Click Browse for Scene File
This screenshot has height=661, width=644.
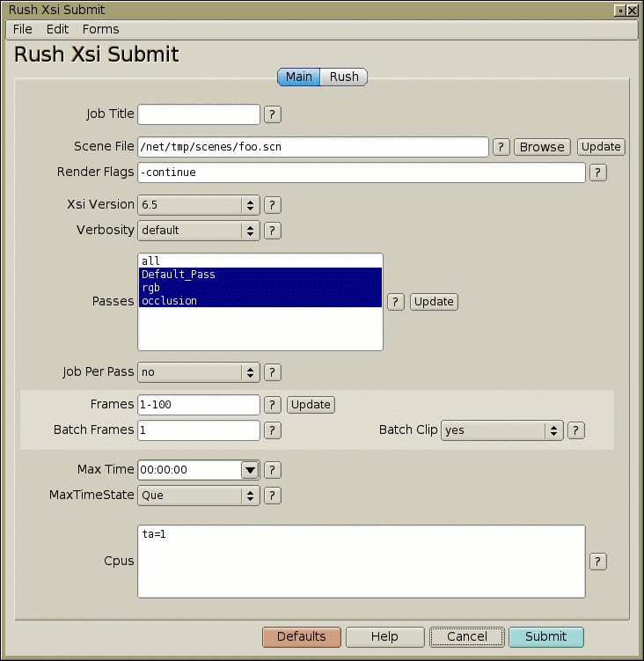[542, 147]
